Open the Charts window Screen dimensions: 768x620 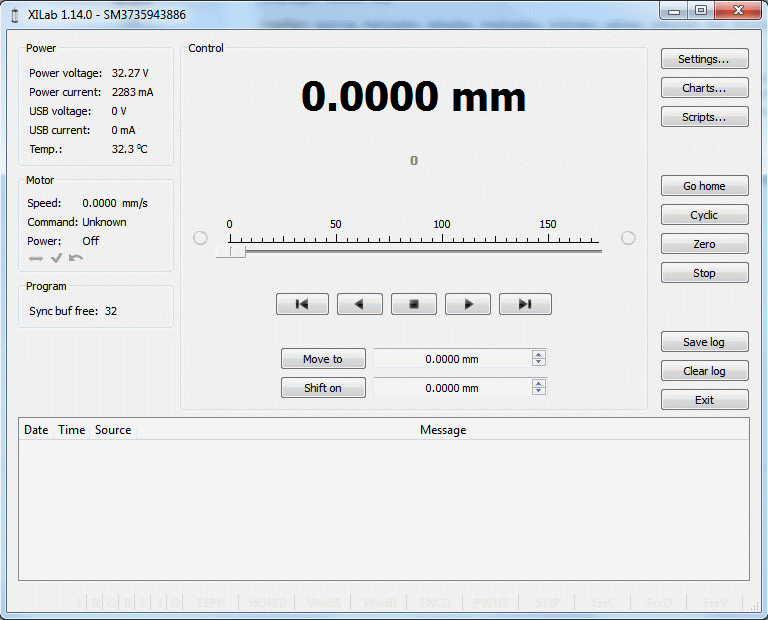coord(704,88)
